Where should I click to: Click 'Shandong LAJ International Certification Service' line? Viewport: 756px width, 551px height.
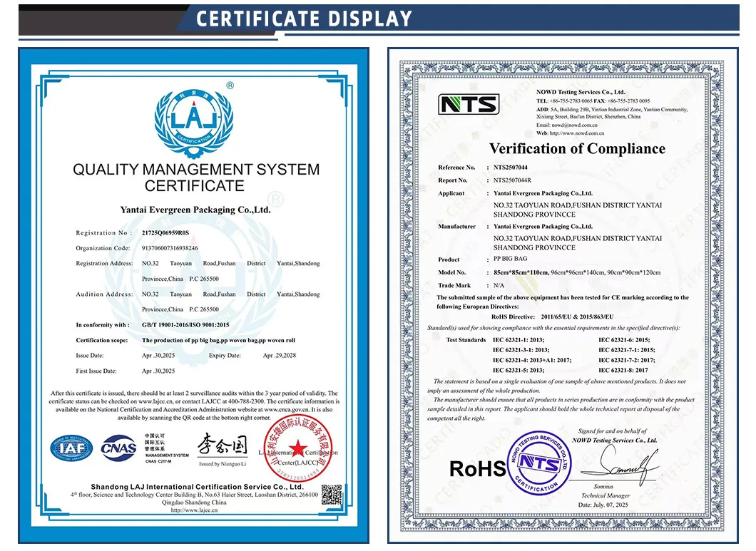[197, 487]
